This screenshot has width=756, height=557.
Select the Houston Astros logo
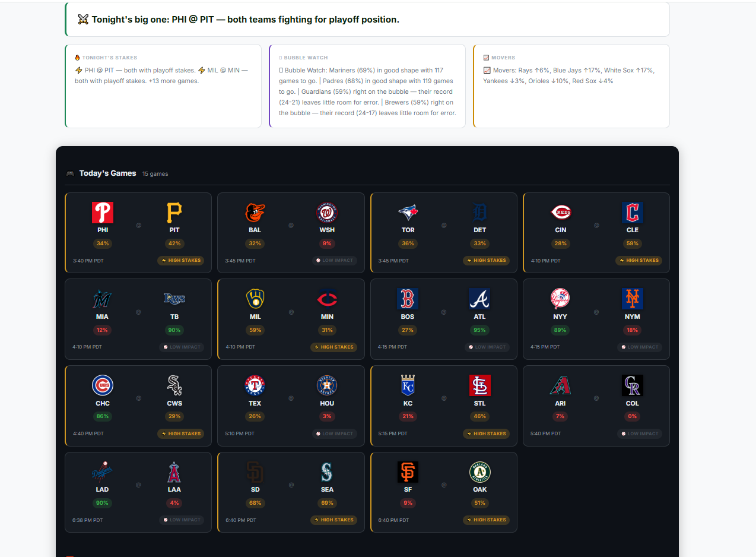coord(327,386)
